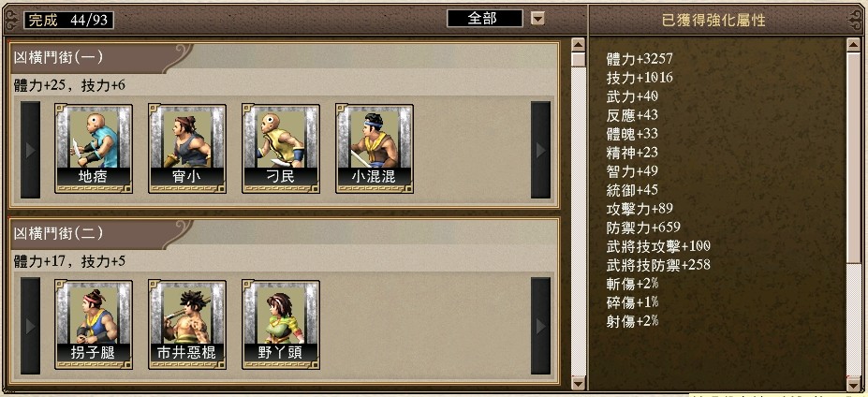Select the 野丫頭 character card
868x397 pixels.
click(281, 325)
